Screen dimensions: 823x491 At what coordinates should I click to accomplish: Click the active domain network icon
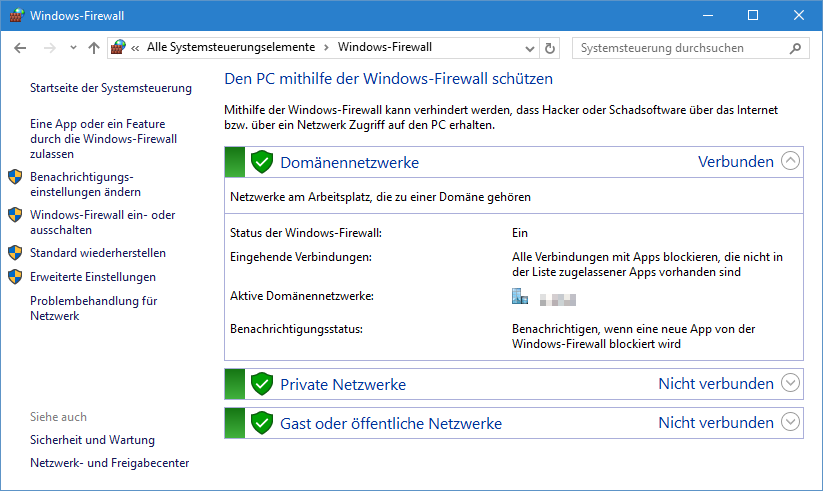pos(520,296)
